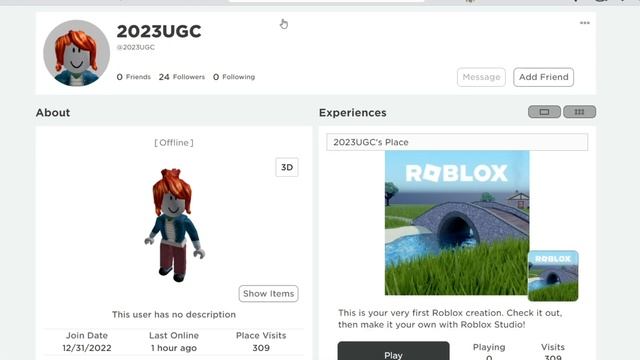Switch Experiences to slideshow view
The image size is (640, 360).
(544, 112)
